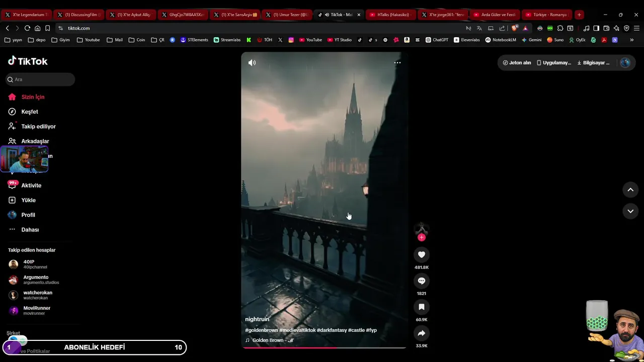Click the #fyp hashtag
644x362 pixels.
(371, 330)
